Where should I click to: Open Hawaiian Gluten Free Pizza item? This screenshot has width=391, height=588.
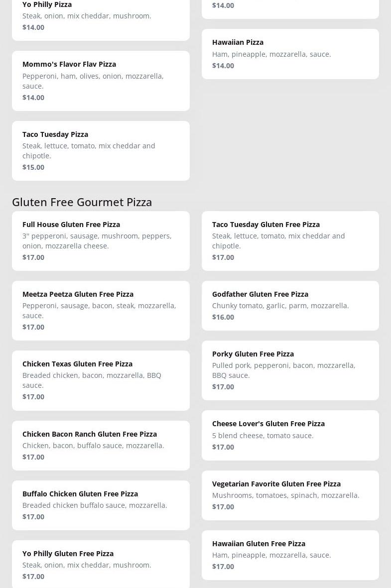(x=290, y=555)
